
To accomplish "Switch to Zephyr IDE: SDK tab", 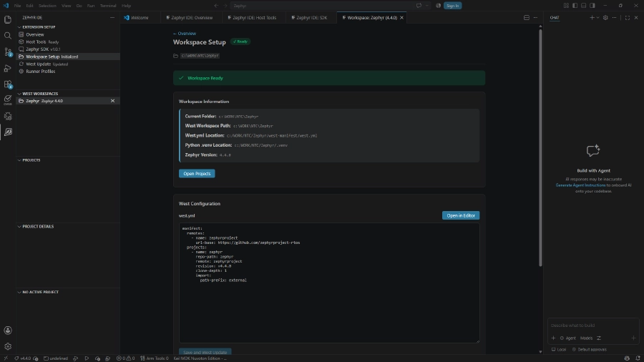I will click(x=311, y=18).
